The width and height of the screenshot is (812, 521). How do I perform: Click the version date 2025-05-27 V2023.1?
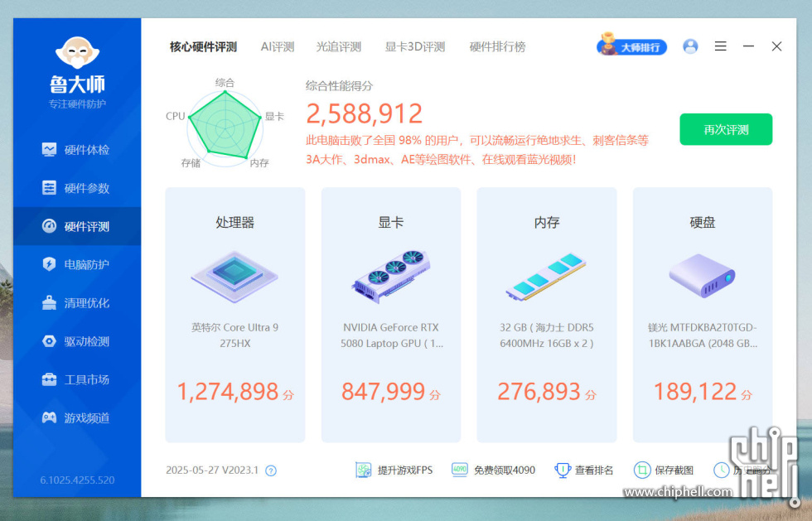pyautogui.click(x=212, y=470)
